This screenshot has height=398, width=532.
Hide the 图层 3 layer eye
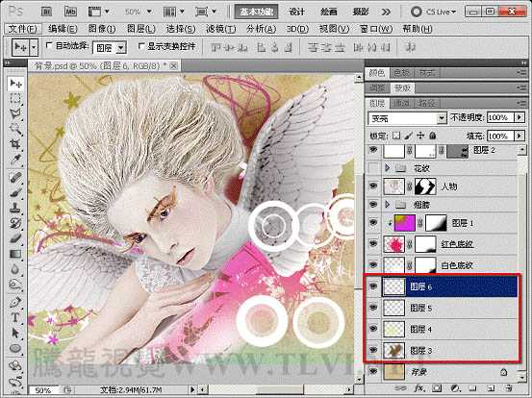pyautogui.click(x=373, y=350)
